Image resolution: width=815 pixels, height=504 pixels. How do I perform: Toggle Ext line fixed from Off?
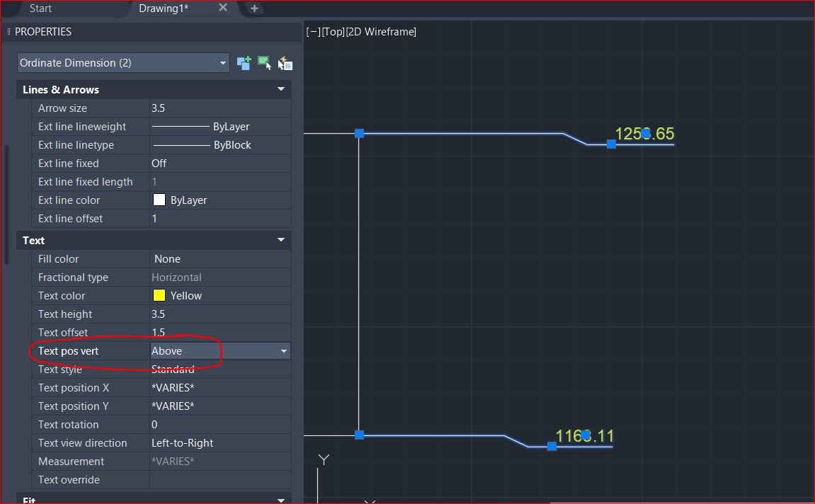click(220, 163)
